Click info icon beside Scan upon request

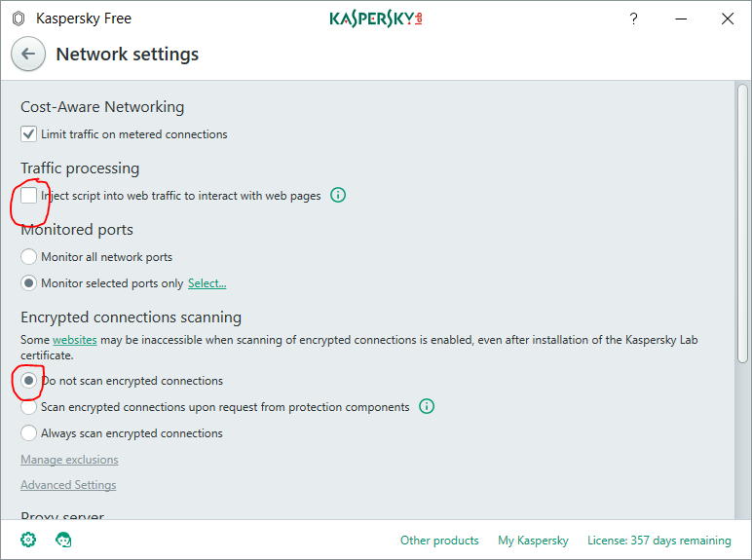coord(427,407)
